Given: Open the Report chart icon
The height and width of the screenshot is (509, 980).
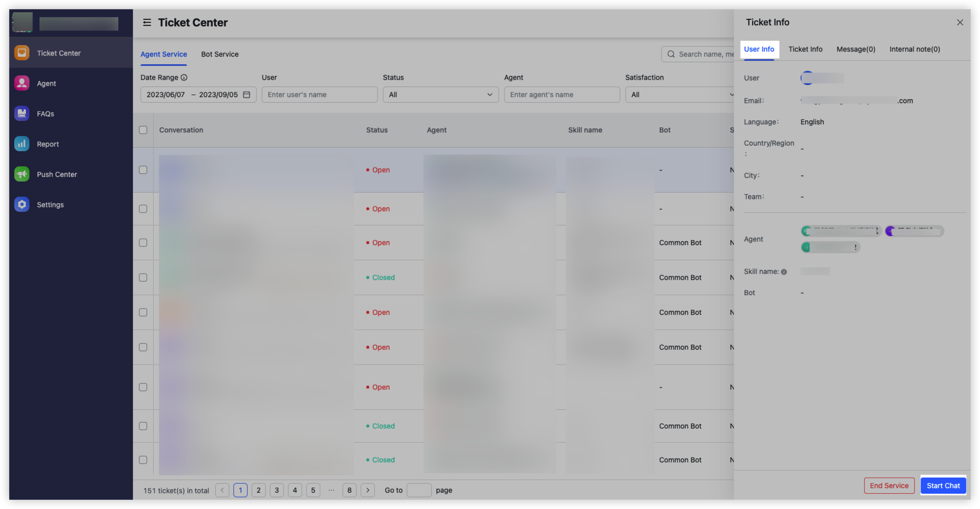Looking at the screenshot, I should coord(22,144).
